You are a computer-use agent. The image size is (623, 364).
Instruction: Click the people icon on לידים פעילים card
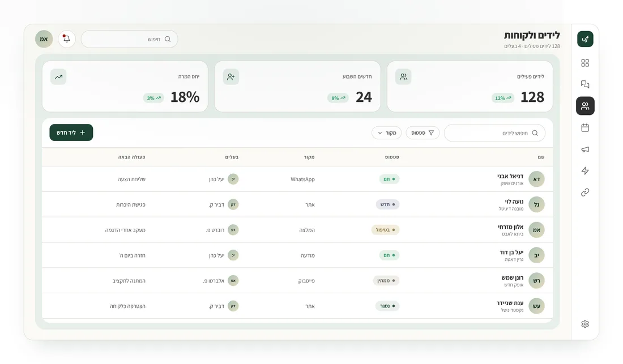point(403,76)
